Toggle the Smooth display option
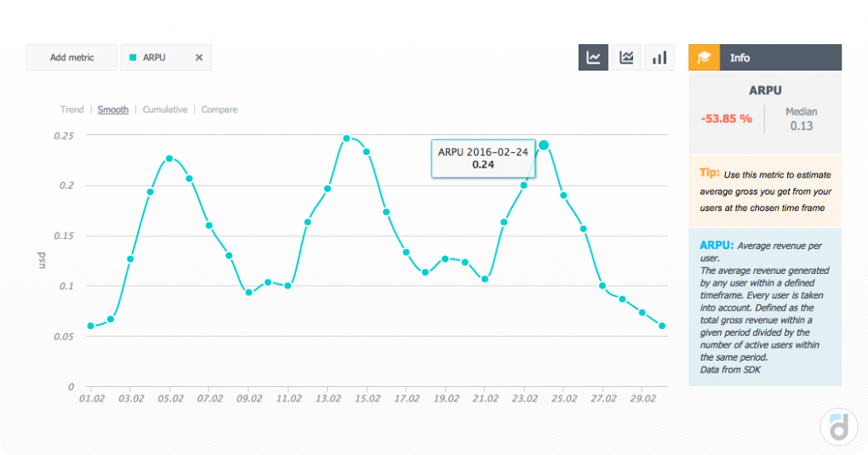 (112, 110)
